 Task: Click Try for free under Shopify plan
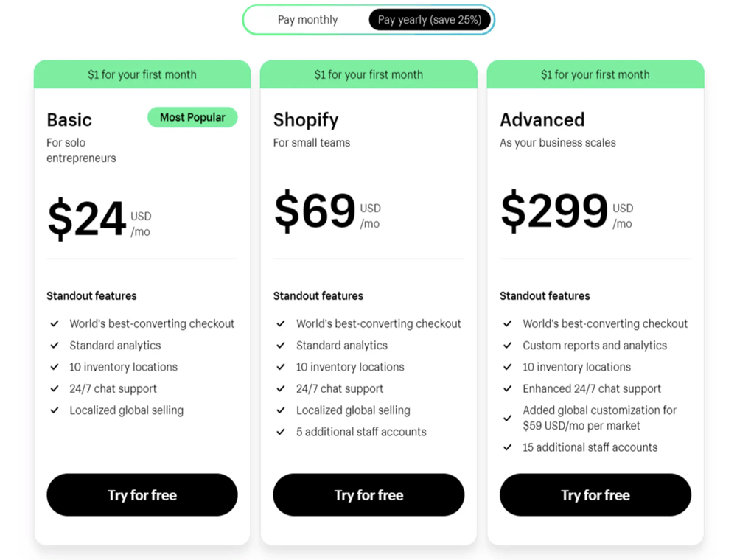click(368, 494)
